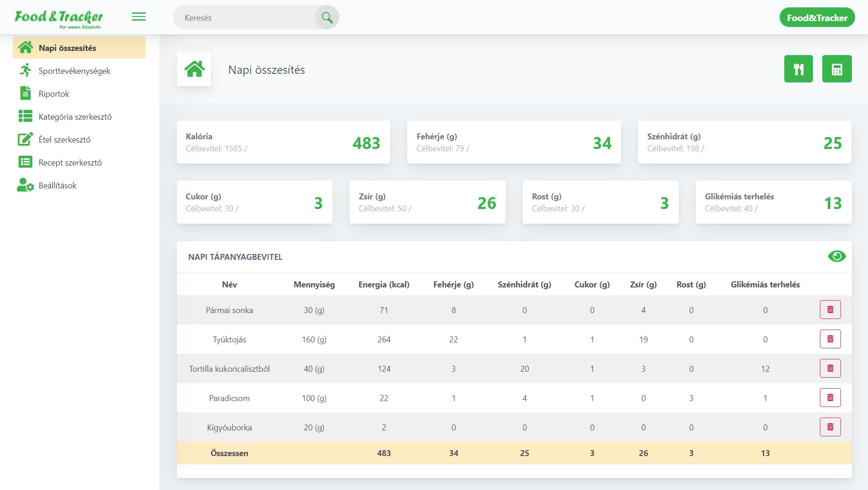Click the Szénhidrát (g) table column header
Viewport: 868px width, 490px height.
[x=524, y=284]
